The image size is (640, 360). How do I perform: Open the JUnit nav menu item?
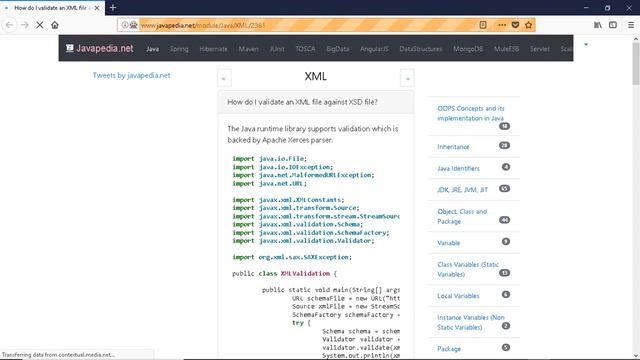point(277,49)
